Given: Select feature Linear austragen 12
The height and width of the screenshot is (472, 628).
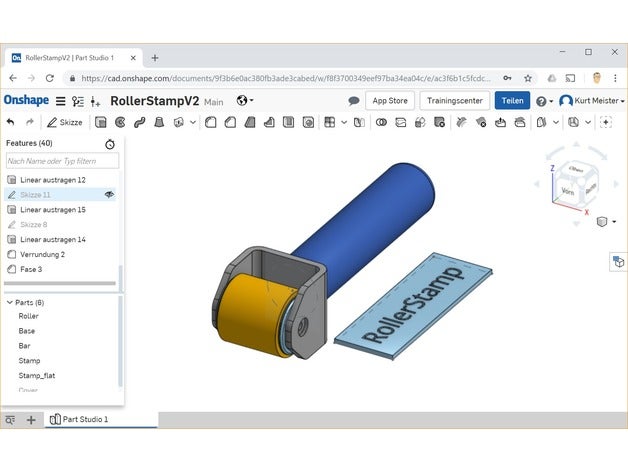Looking at the screenshot, I should [x=61, y=180].
